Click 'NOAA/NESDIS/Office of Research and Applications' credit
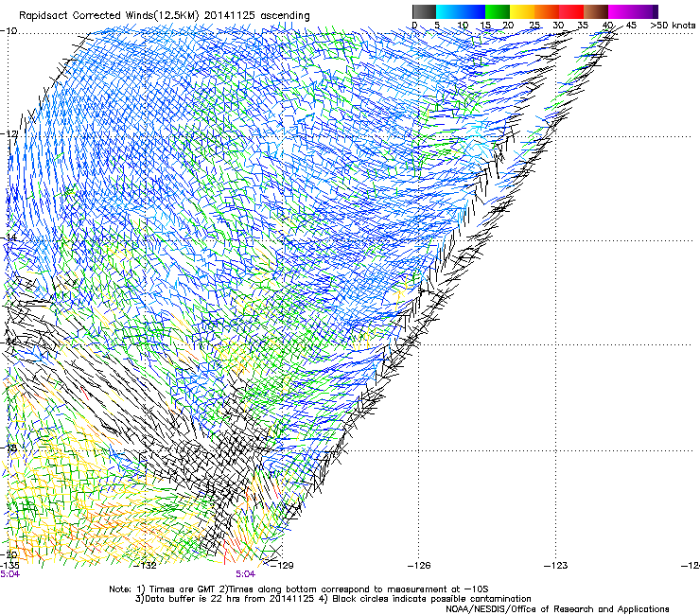 click(x=557, y=609)
